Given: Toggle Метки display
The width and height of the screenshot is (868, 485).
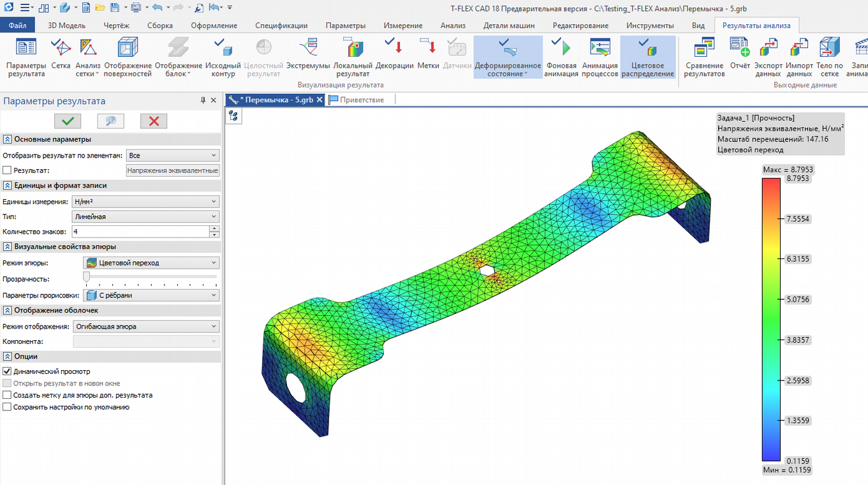Looking at the screenshot, I should 428,53.
